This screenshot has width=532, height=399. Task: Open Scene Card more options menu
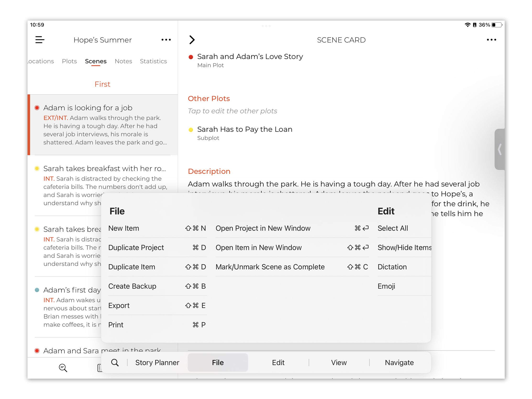point(491,40)
